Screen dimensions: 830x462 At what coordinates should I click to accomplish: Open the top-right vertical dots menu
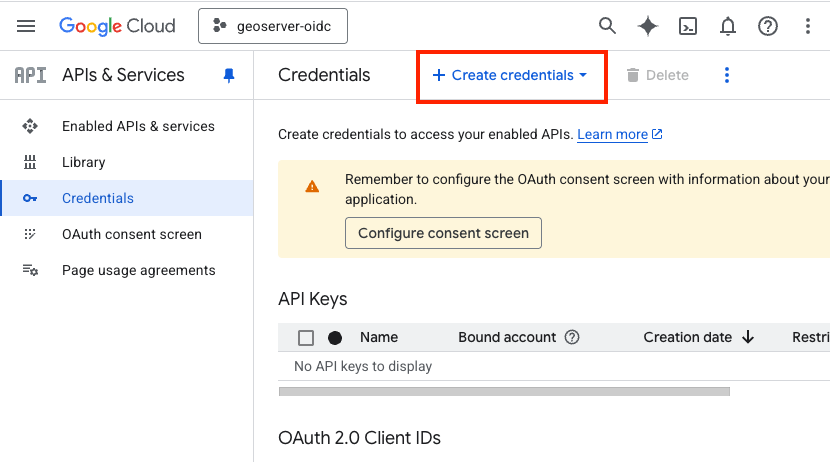click(x=808, y=26)
